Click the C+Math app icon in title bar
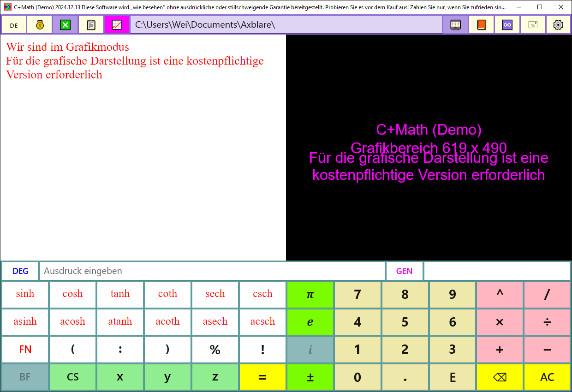This screenshot has height=392, width=572. (8, 7)
